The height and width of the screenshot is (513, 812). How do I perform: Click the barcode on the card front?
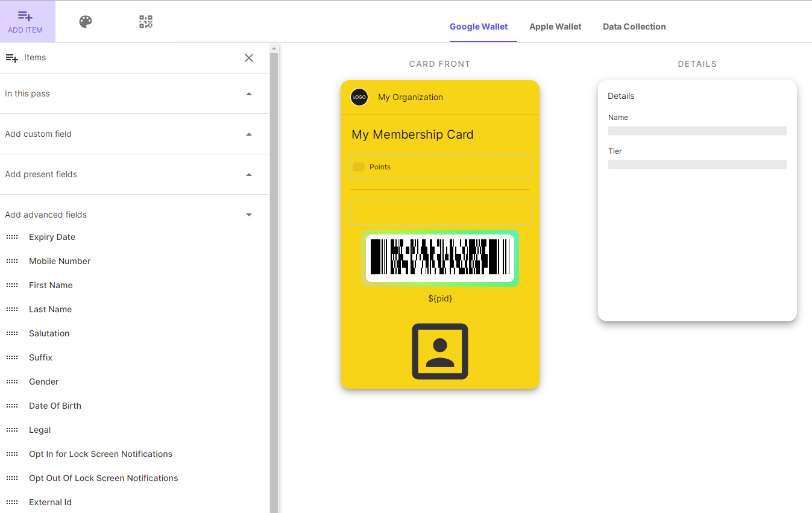click(440, 258)
